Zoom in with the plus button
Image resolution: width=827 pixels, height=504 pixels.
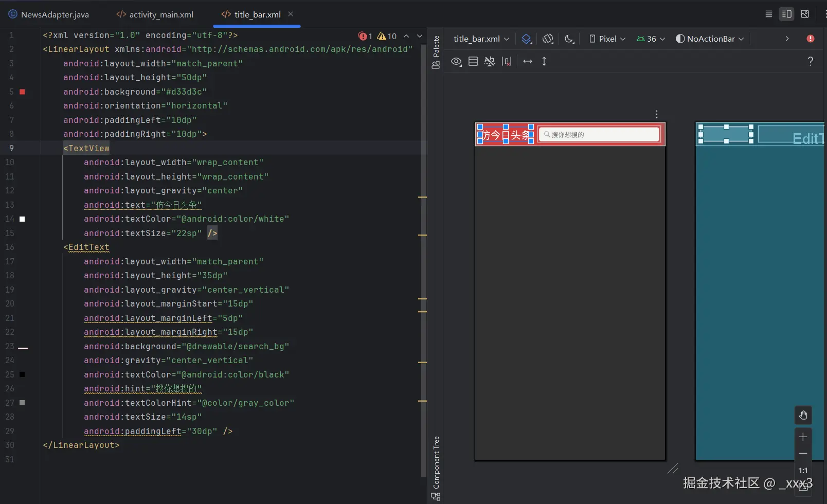803,437
